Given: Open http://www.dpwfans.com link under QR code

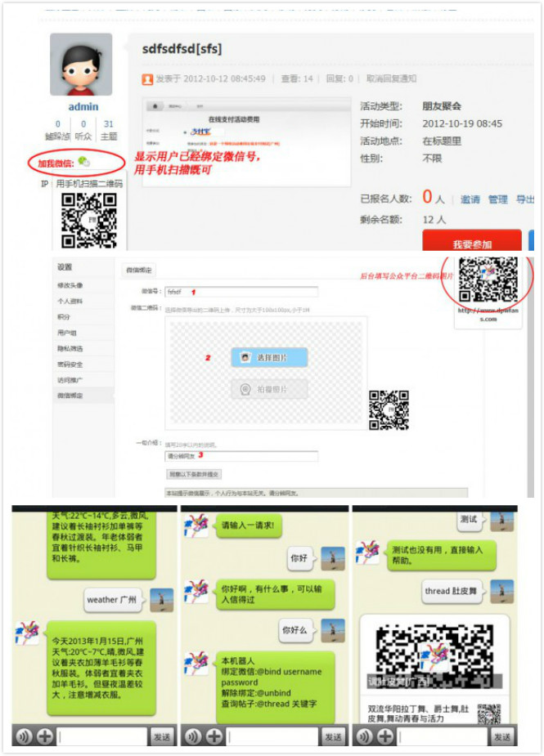Looking at the screenshot, I should (488, 315).
